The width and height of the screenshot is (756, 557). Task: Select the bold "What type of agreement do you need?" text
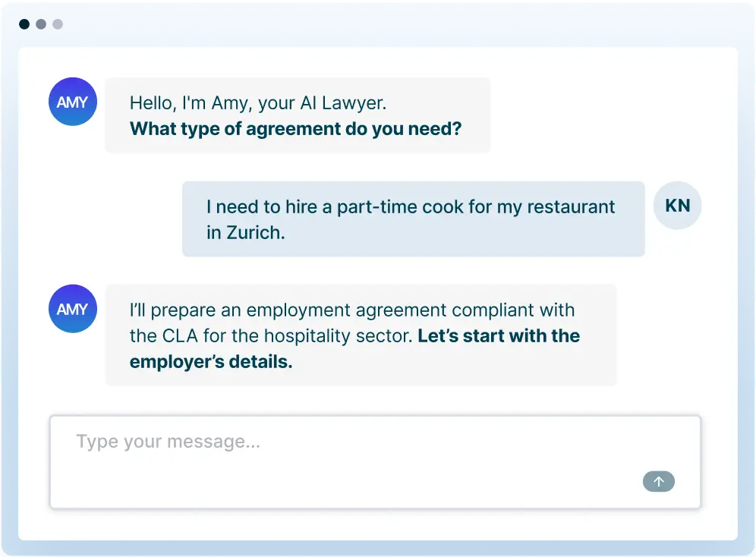[295, 128]
